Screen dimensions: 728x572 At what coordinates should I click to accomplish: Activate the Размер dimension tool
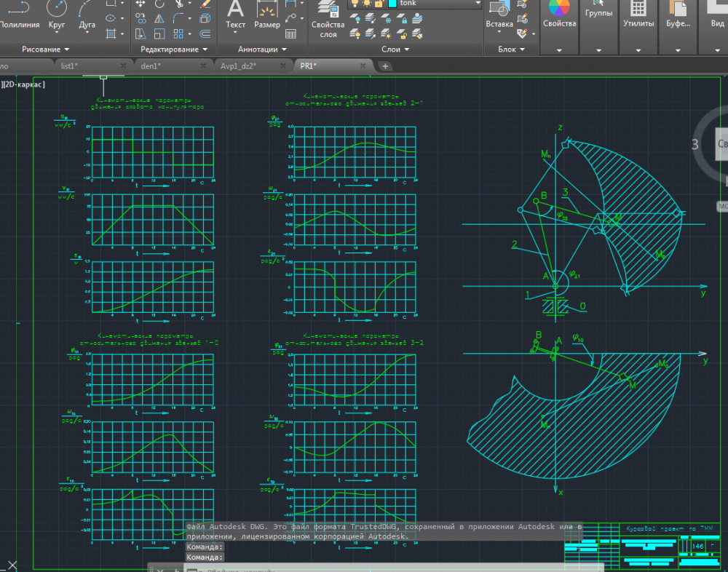click(x=267, y=10)
